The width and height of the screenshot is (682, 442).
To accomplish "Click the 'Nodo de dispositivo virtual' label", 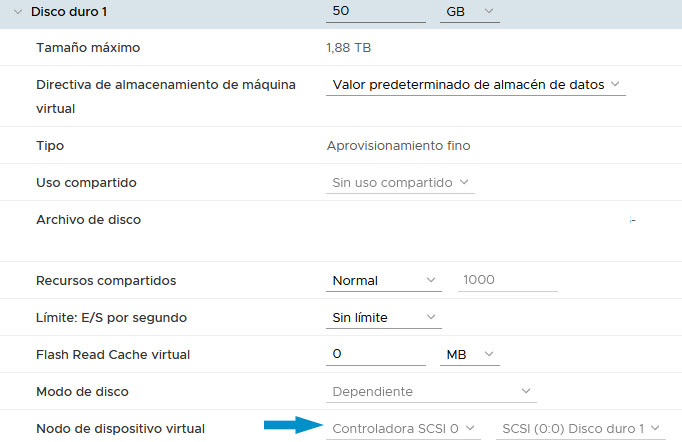I will [120, 428].
